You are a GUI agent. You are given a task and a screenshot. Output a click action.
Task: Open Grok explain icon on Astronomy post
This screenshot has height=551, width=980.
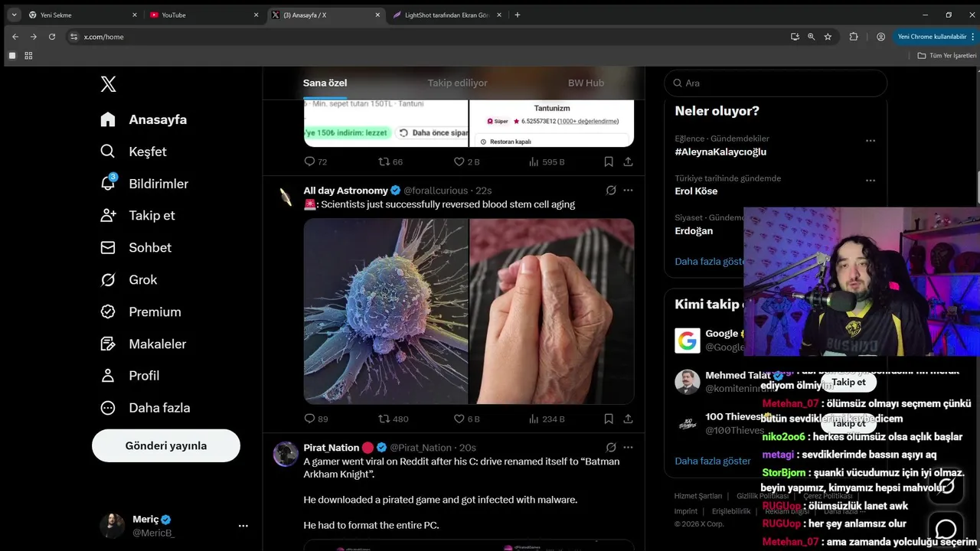pos(611,190)
